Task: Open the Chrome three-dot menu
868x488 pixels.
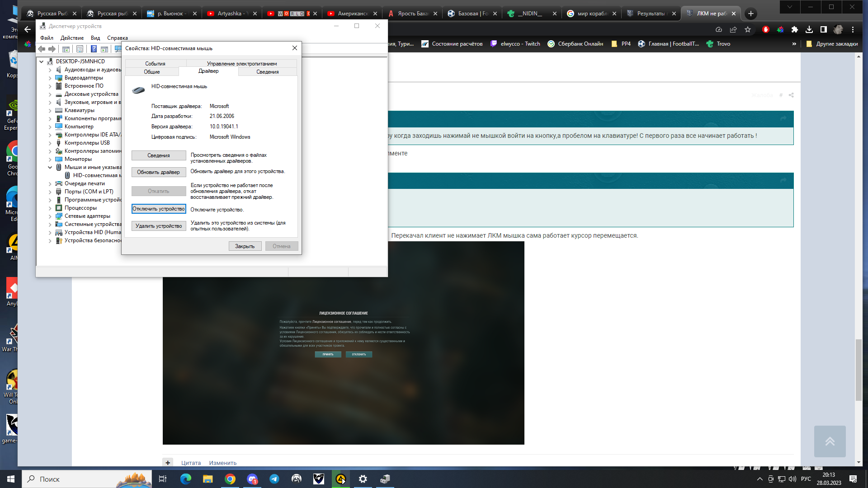Action: point(853,29)
